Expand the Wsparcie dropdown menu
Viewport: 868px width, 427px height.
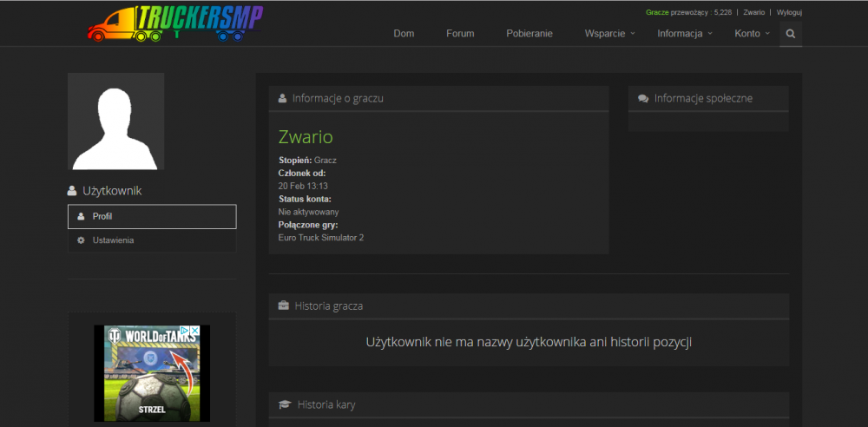pos(609,34)
